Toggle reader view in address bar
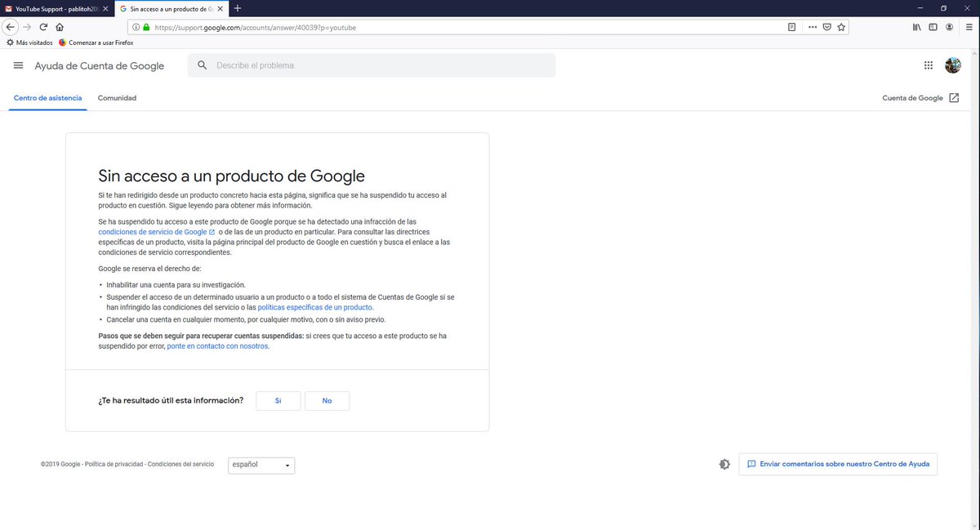Screen dimensions: 980x530 coord(791,27)
